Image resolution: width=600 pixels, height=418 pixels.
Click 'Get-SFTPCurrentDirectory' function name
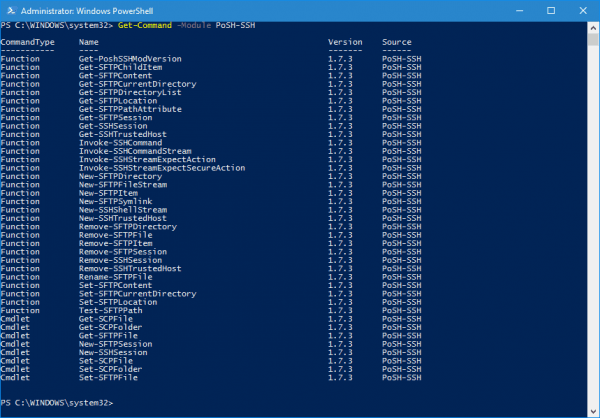coord(137,84)
